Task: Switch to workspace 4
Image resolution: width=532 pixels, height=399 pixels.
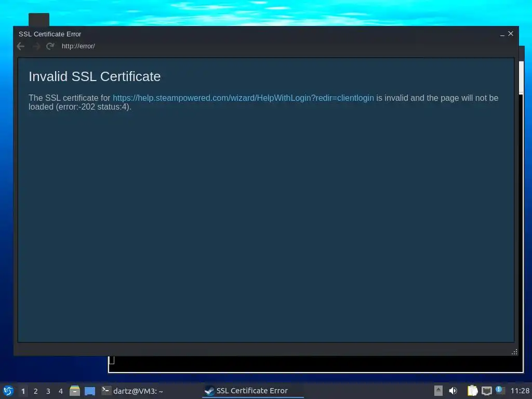Action: (x=61, y=391)
